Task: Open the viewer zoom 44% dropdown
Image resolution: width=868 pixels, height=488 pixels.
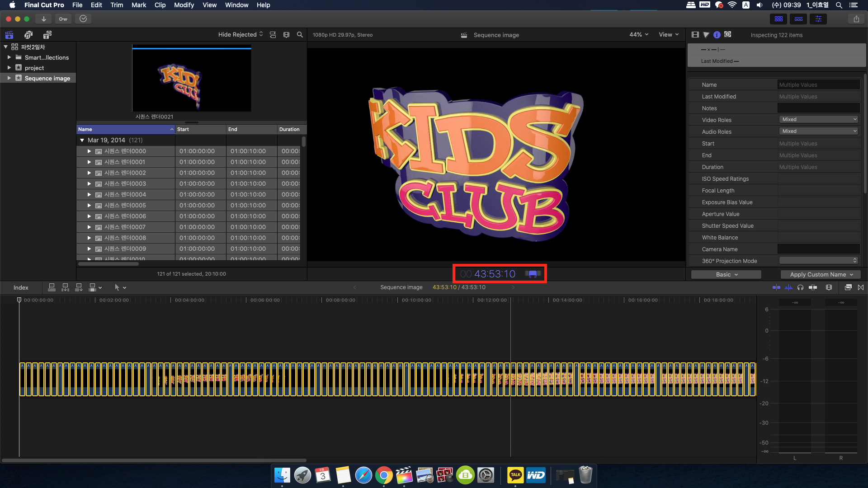Action: 638,35
